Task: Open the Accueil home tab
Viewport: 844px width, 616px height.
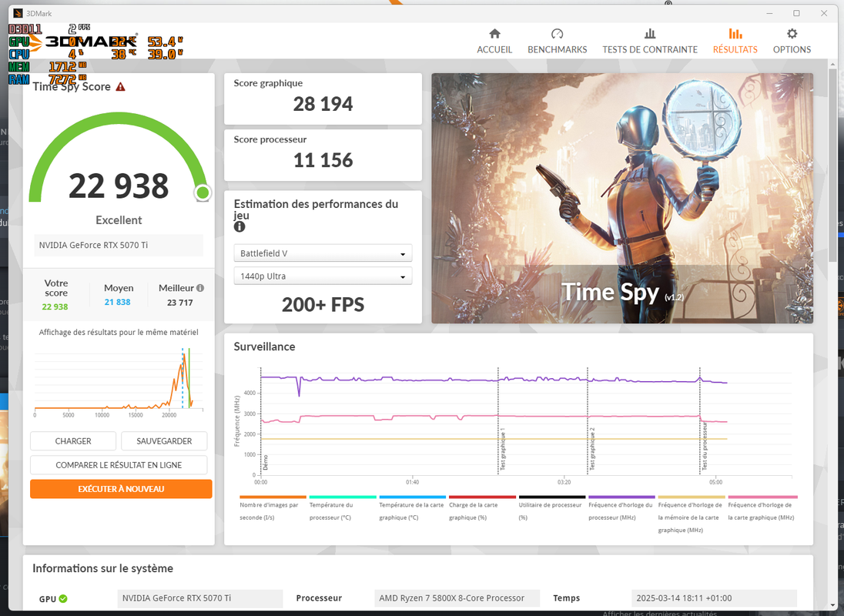Action: (x=494, y=42)
